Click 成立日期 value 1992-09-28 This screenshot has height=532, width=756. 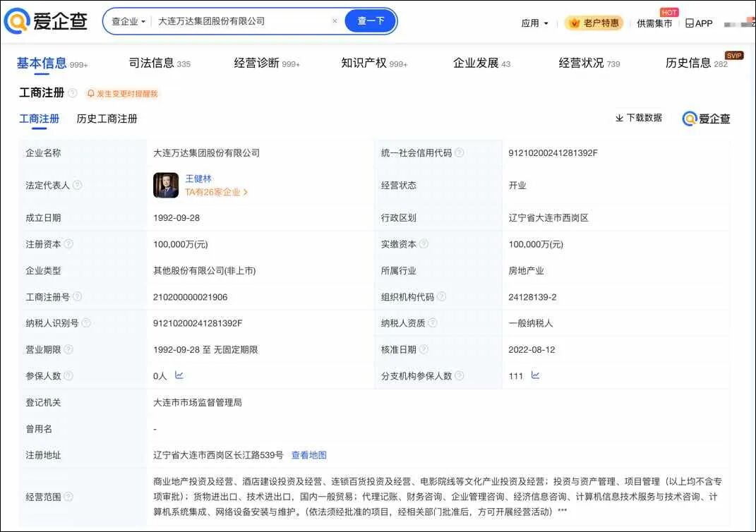point(176,218)
